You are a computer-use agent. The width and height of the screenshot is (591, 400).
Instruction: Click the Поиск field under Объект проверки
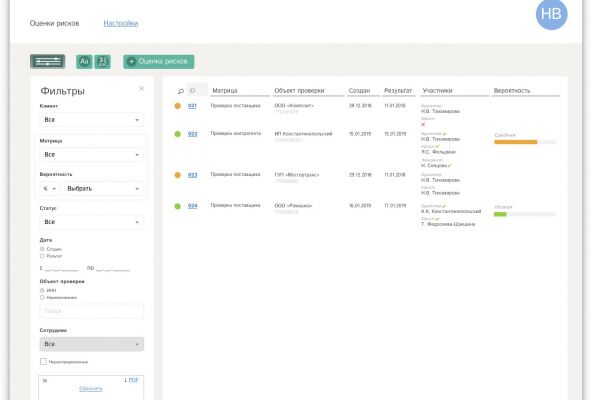(x=92, y=311)
